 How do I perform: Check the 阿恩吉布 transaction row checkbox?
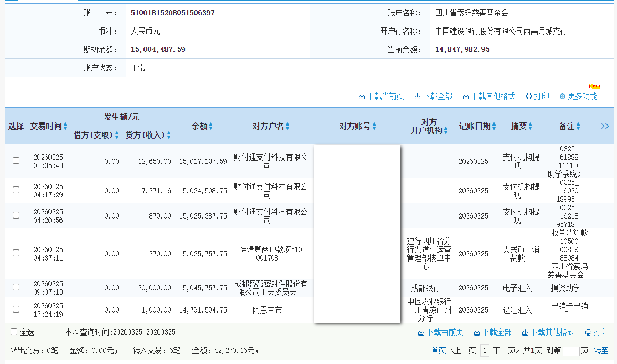pyautogui.click(x=16, y=310)
